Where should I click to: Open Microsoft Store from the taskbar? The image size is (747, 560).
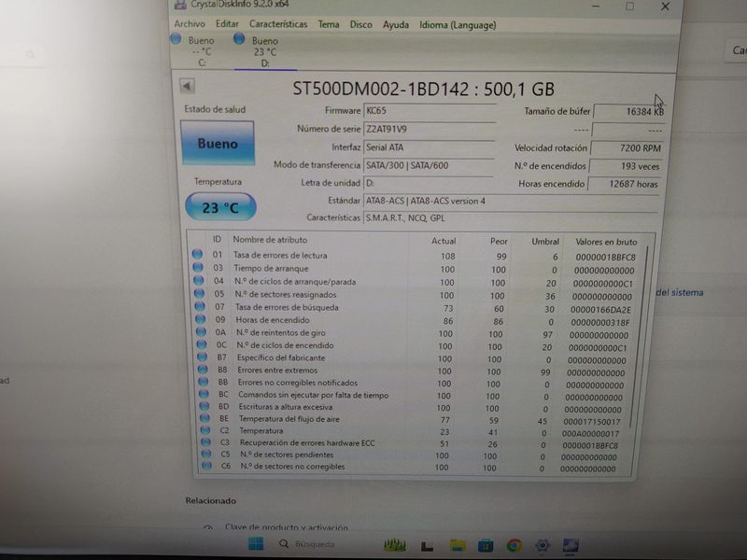(486, 545)
